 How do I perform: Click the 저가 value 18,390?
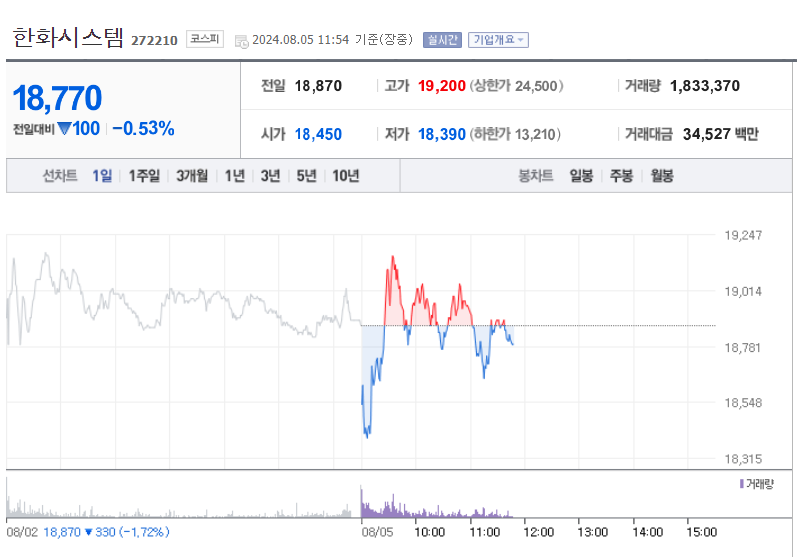[x=442, y=134]
